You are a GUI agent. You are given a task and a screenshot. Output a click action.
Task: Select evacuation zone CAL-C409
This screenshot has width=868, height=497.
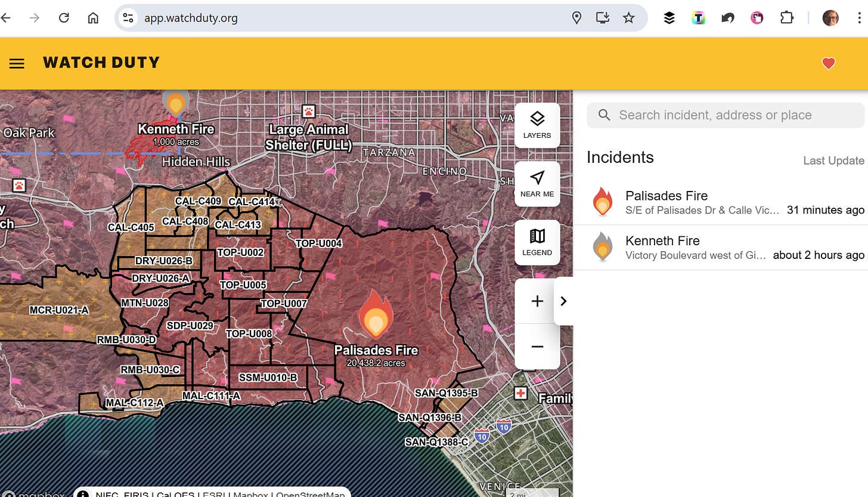(x=198, y=201)
